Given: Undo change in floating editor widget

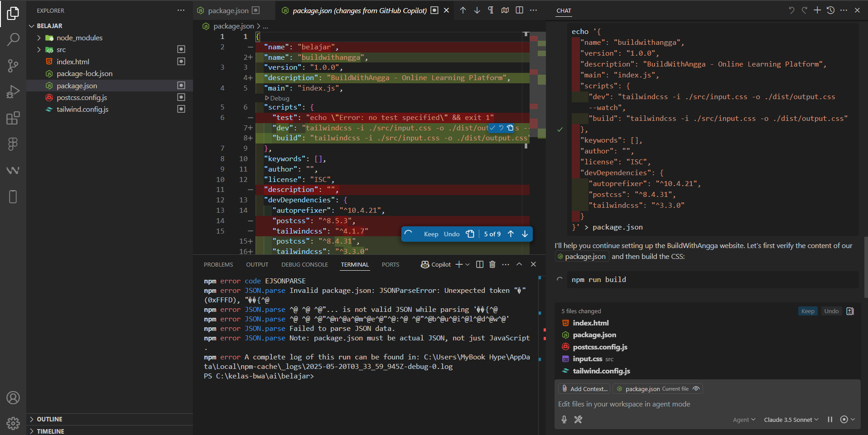Looking at the screenshot, I should click(452, 234).
